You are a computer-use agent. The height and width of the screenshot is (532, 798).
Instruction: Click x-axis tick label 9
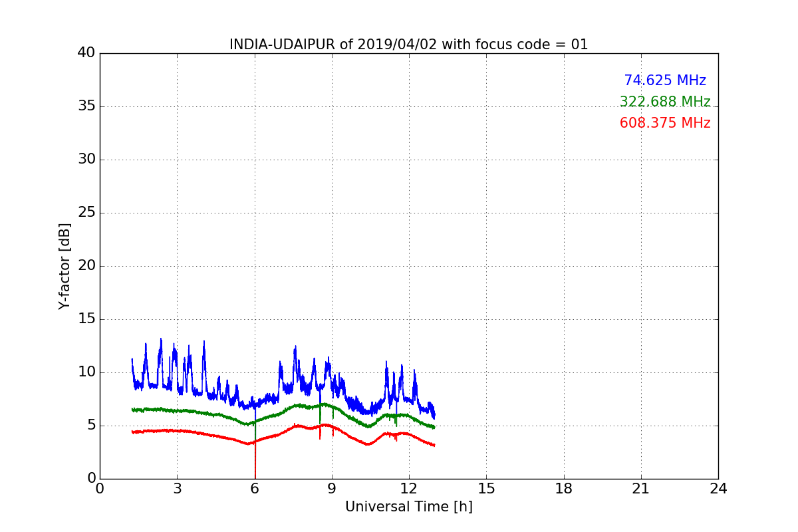(332, 489)
